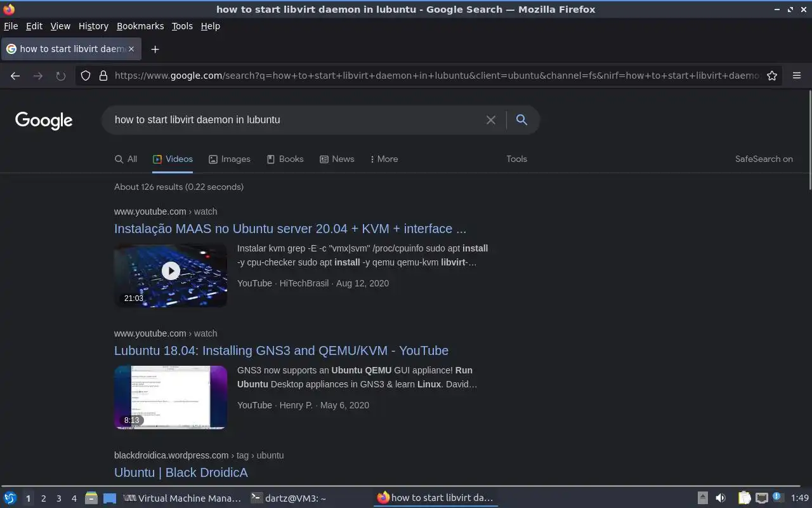Submit search with magnifying glass icon
Image resolution: width=812 pixels, height=508 pixels.
pos(521,120)
